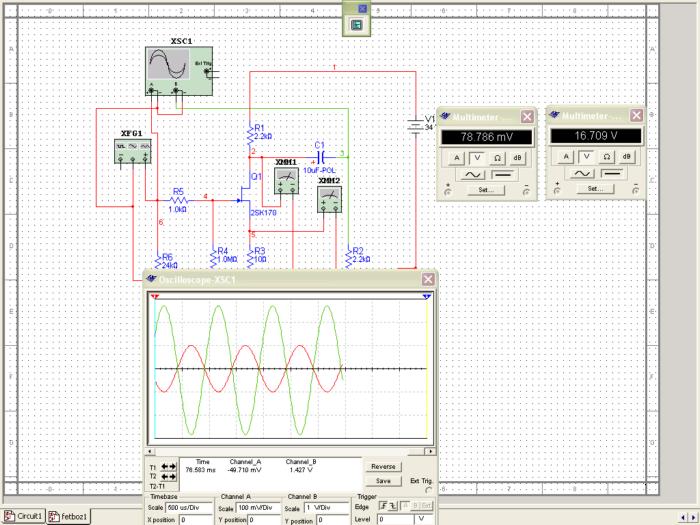
Task: Click the button in the small floating toolbar
Action: (x=356, y=25)
